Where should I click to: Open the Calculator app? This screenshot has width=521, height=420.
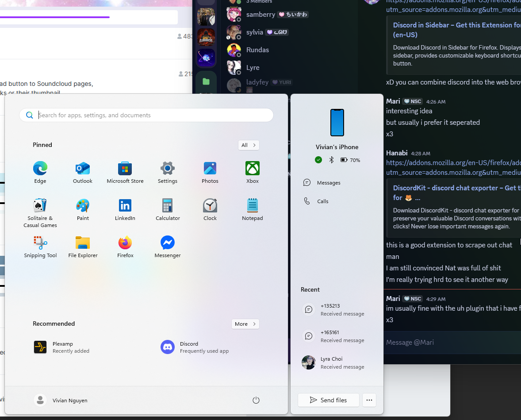(168, 206)
